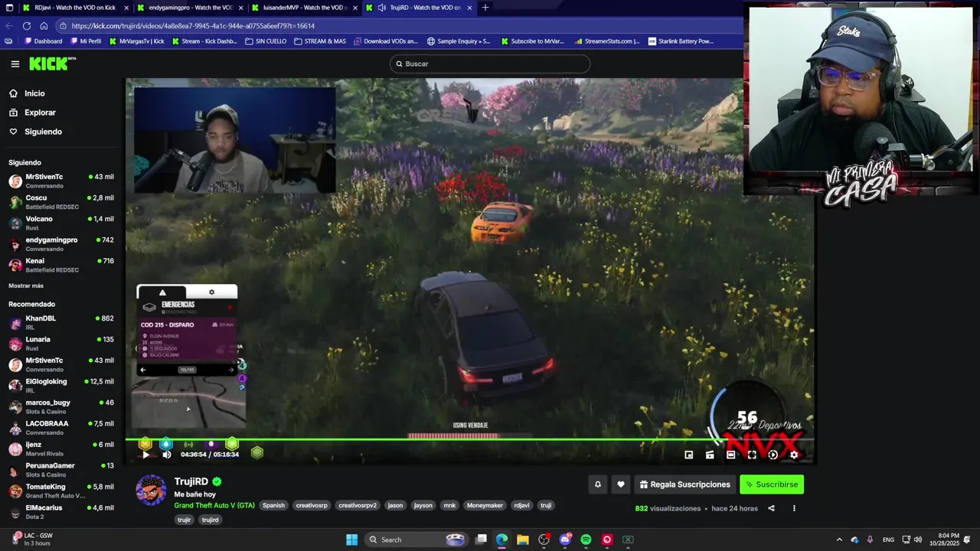This screenshot has height=551, width=980.
Task: Play the VOD video
Action: click(146, 455)
